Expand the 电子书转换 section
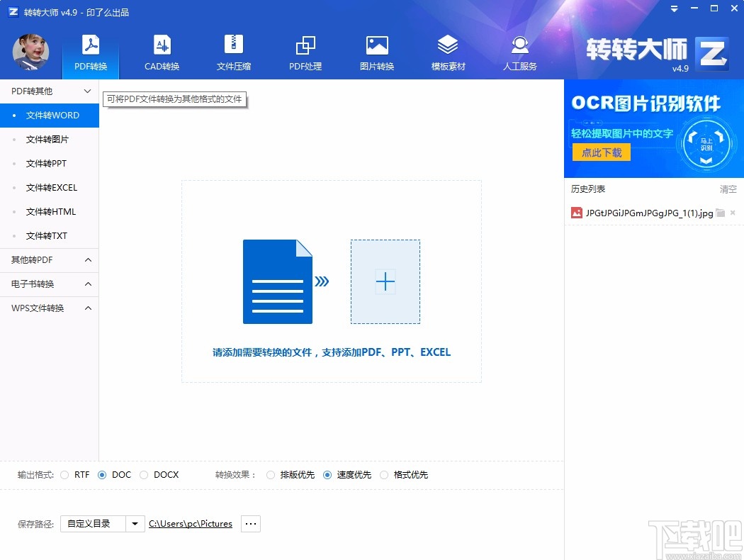The height and width of the screenshot is (560, 744). [50, 284]
